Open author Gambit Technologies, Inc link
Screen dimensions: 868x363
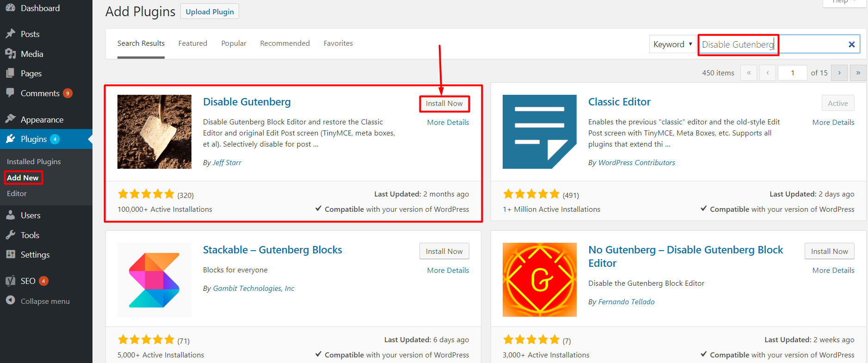point(253,288)
